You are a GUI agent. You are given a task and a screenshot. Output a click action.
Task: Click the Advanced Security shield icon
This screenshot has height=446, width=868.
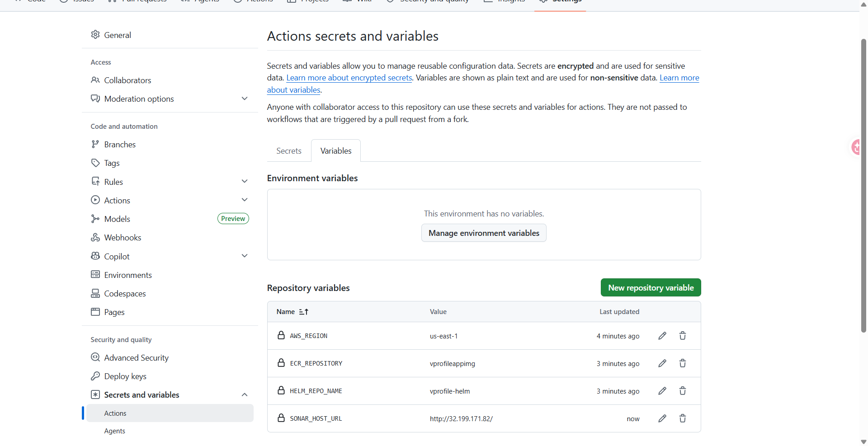tap(95, 357)
